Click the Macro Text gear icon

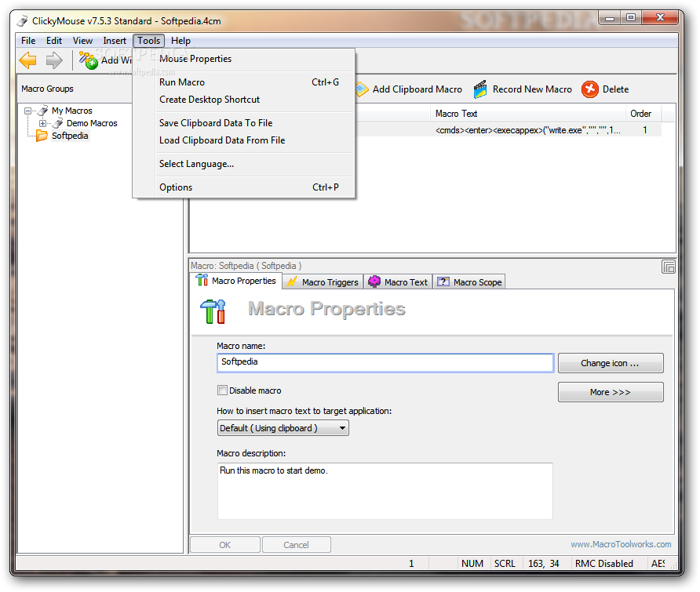(374, 281)
